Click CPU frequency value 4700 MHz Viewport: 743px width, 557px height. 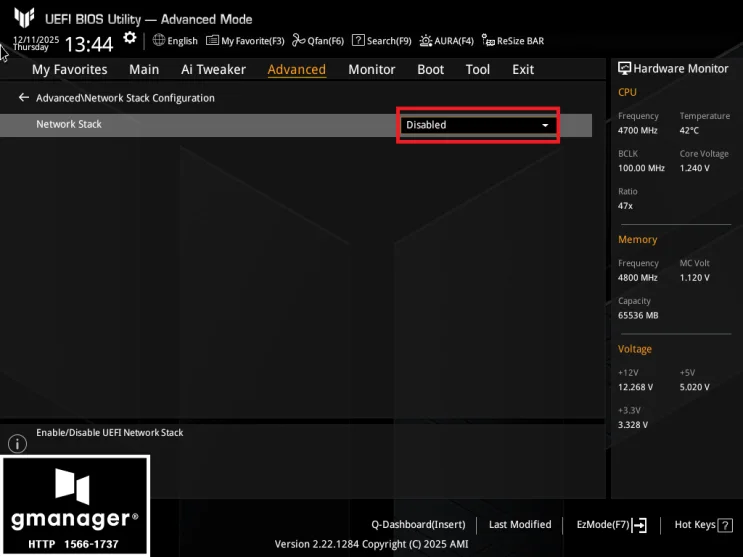click(x=637, y=130)
